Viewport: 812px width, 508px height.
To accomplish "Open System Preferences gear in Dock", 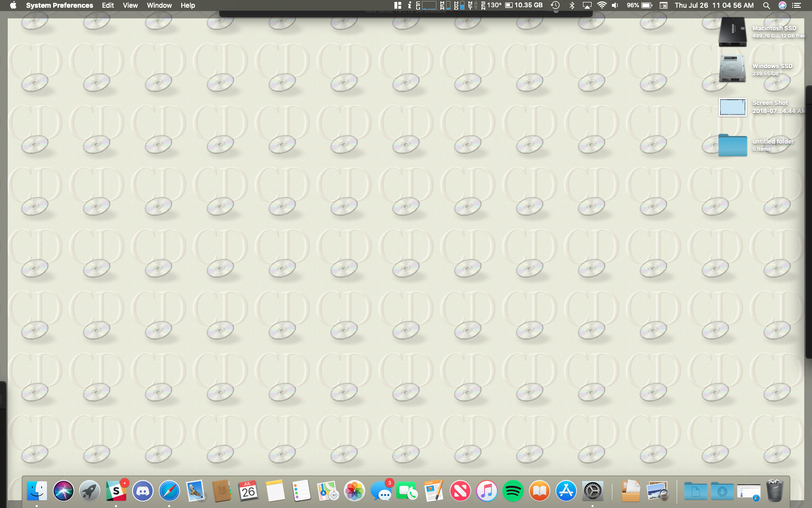I will click(592, 491).
